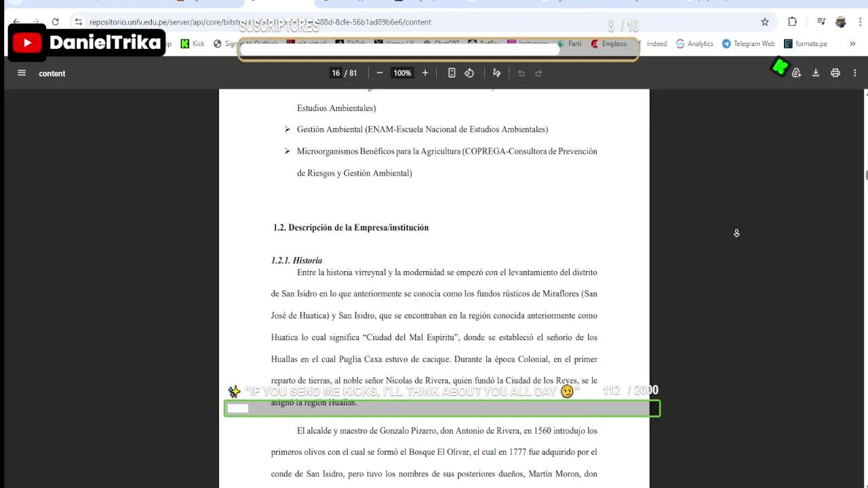The width and height of the screenshot is (868, 488).
Task: Open the formate.pe bookmark
Action: pos(806,43)
